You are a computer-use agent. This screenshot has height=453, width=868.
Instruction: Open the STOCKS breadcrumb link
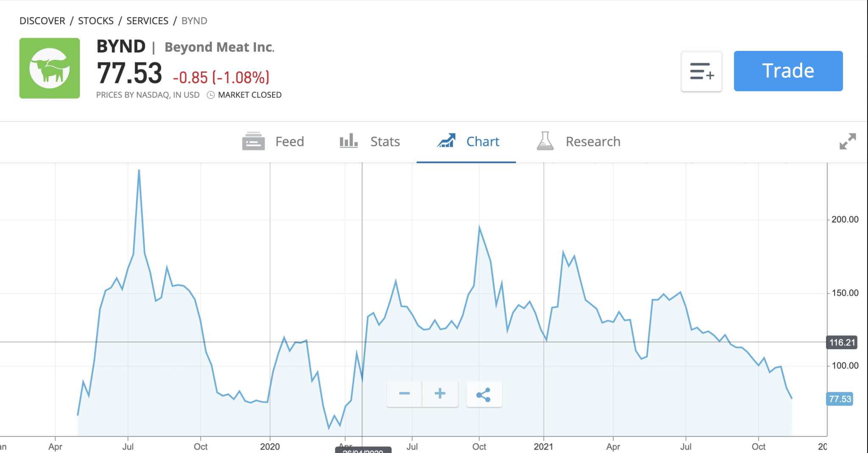click(96, 21)
